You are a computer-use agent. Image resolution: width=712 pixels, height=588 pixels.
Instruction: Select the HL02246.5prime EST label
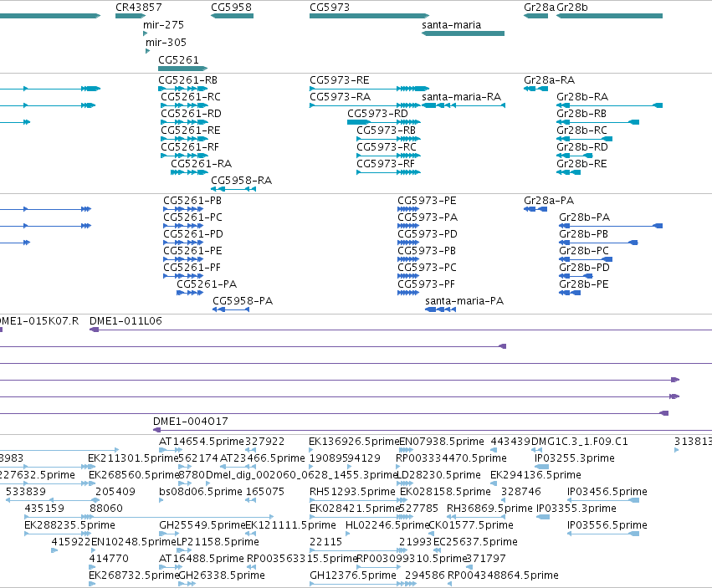(x=387, y=525)
